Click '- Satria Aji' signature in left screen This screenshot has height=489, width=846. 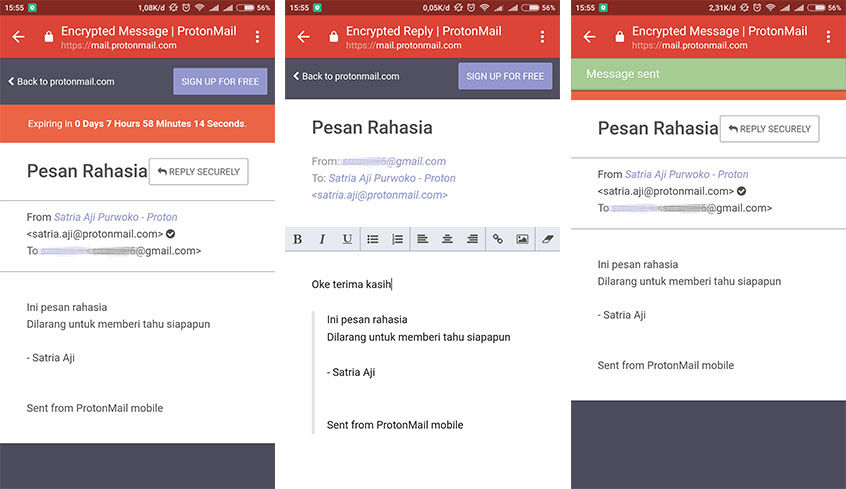[51, 358]
